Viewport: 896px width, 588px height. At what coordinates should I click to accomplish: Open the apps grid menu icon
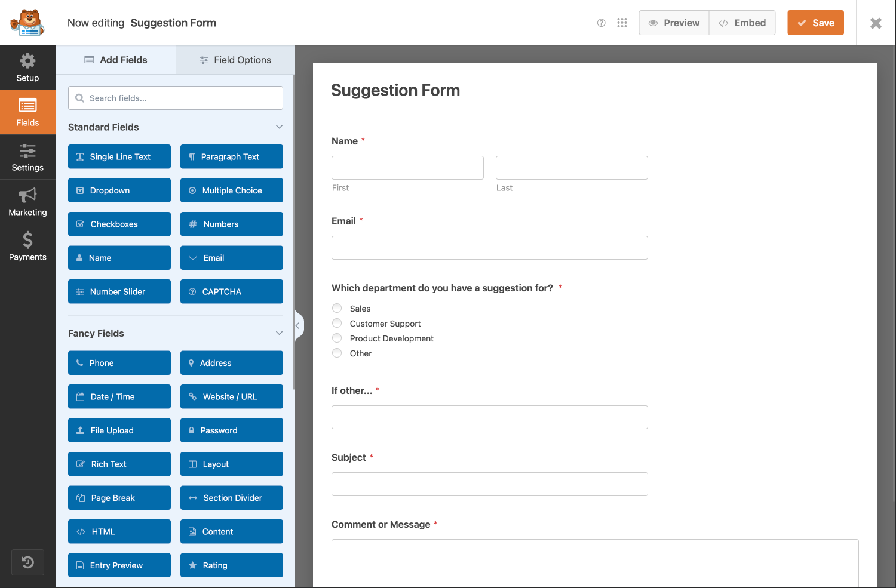click(622, 23)
